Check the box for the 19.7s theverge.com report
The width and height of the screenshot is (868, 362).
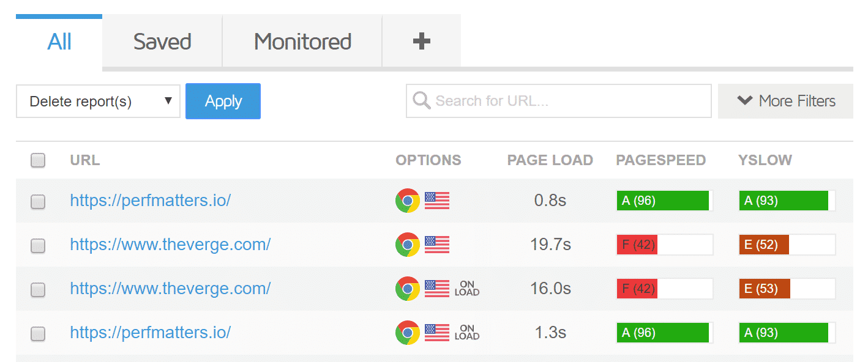pos(38,245)
